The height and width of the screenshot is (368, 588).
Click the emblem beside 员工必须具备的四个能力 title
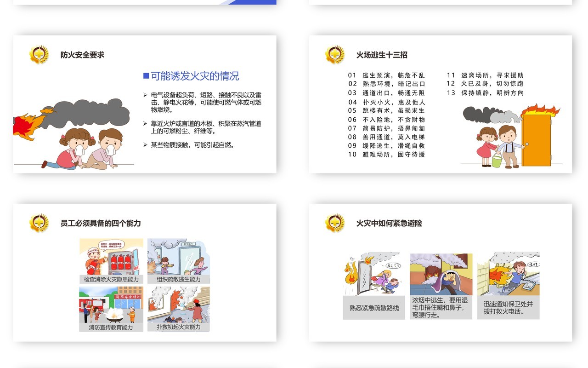[x=39, y=223]
